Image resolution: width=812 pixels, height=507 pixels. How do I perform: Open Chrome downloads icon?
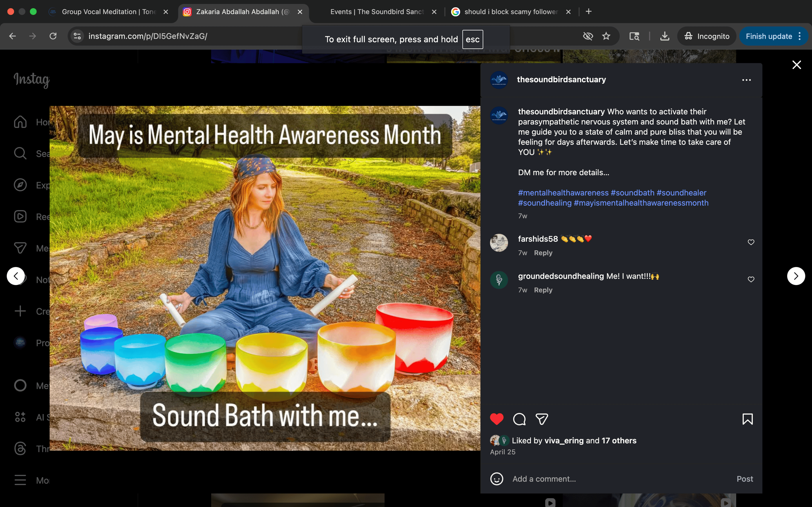tap(664, 36)
